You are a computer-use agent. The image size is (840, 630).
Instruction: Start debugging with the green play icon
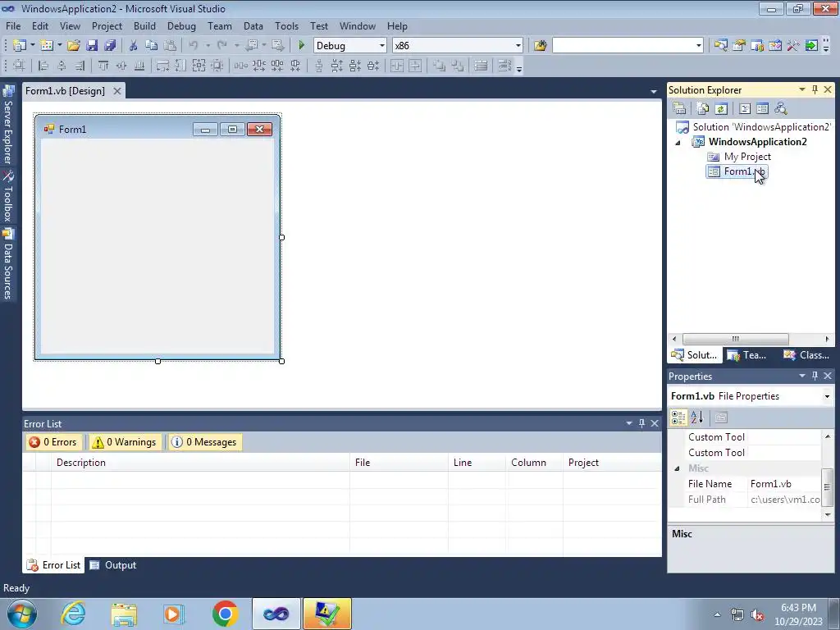coord(301,46)
